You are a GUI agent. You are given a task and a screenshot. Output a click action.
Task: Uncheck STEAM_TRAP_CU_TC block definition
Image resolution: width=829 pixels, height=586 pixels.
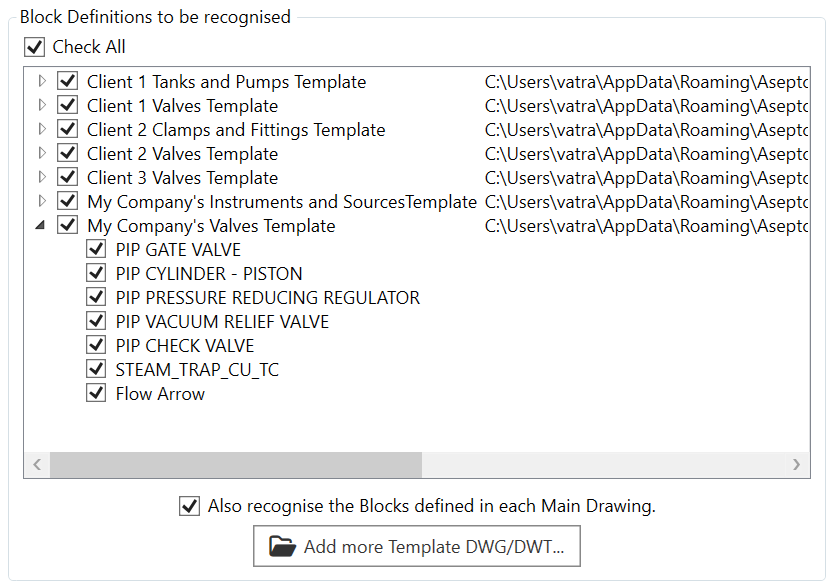coord(96,370)
